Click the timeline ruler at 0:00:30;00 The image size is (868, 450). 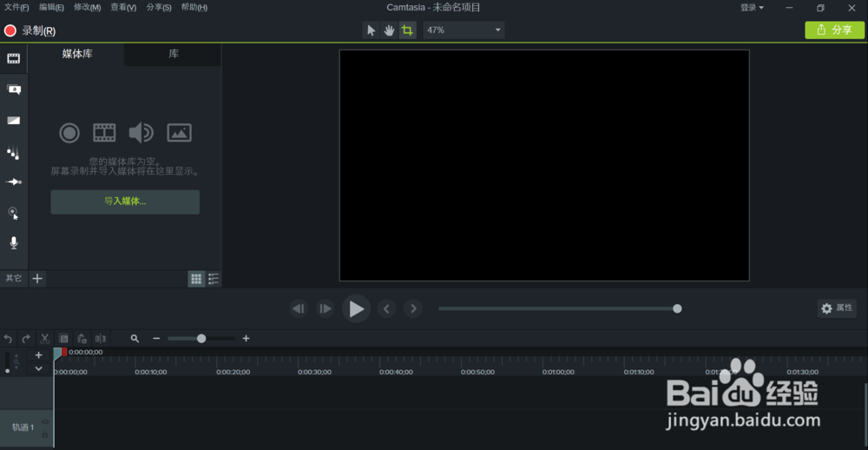[314, 373]
